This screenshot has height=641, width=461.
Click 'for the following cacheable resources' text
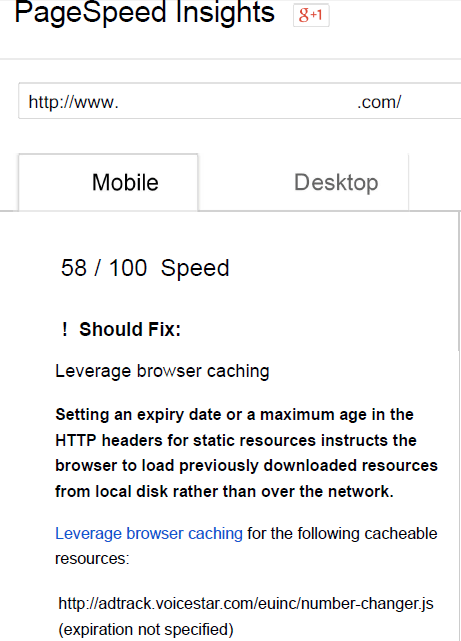click(x=246, y=546)
